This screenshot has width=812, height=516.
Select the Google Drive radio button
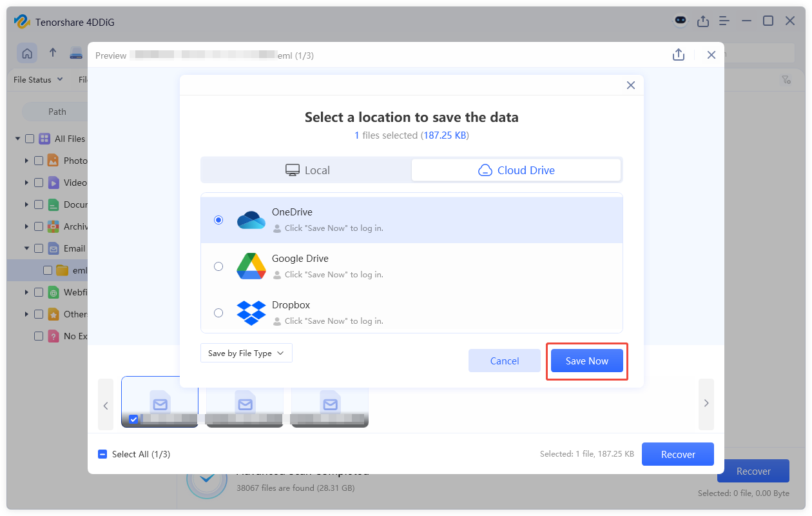pyautogui.click(x=218, y=266)
